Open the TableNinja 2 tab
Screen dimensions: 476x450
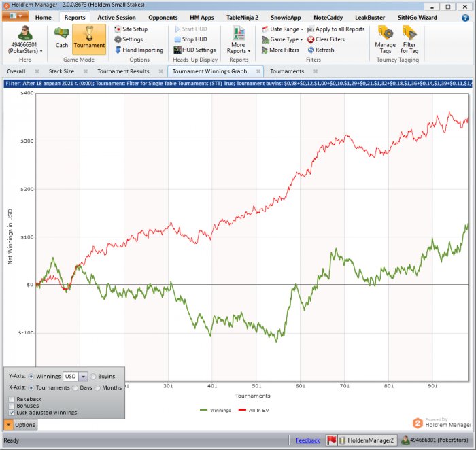242,18
